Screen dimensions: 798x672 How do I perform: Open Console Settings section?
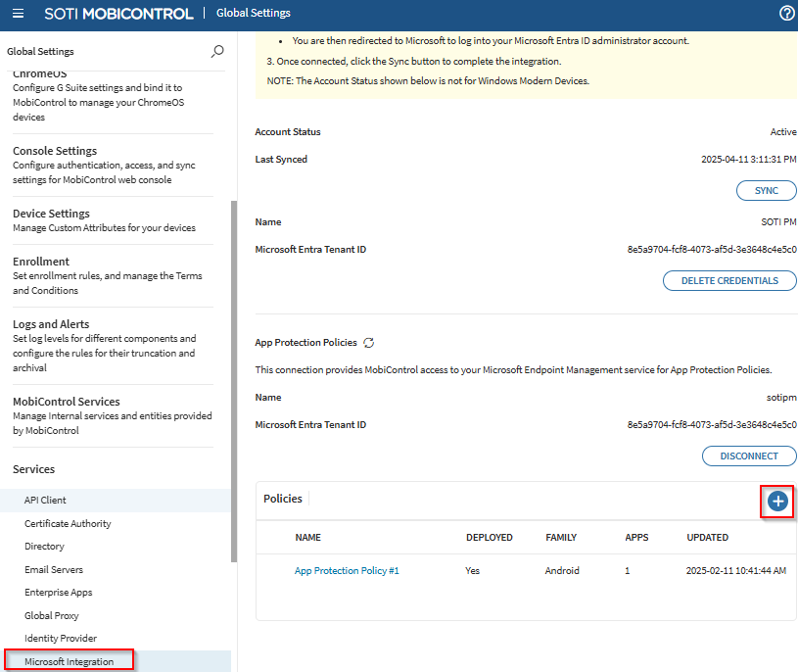coord(55,151)
